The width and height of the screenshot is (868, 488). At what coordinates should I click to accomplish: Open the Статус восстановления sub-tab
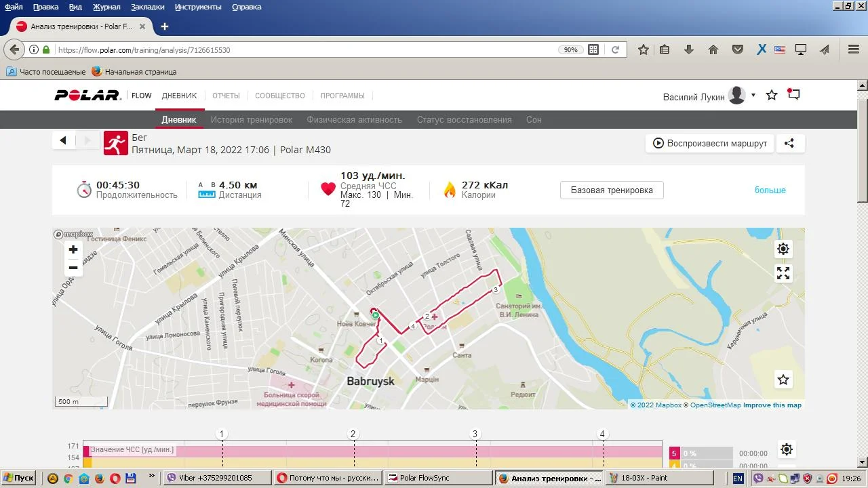point(465,120)
